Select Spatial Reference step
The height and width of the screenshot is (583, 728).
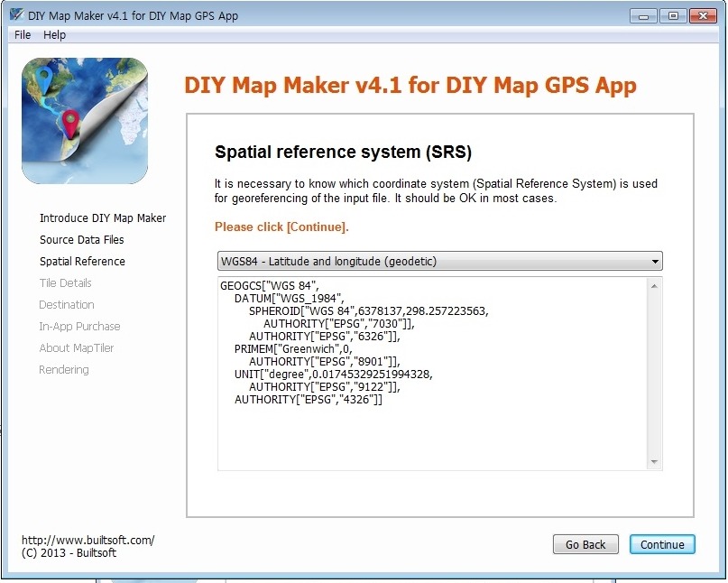82,262
